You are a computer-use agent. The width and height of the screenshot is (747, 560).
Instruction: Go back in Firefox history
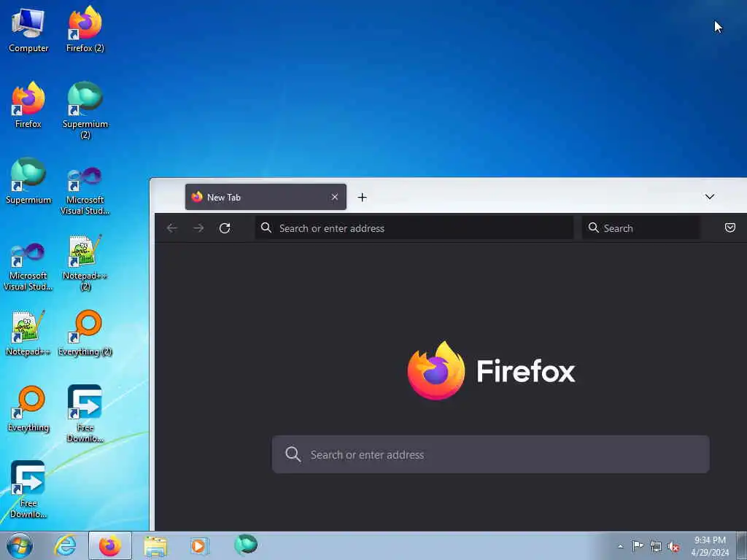pyautogui.click(x=172, y=228)
